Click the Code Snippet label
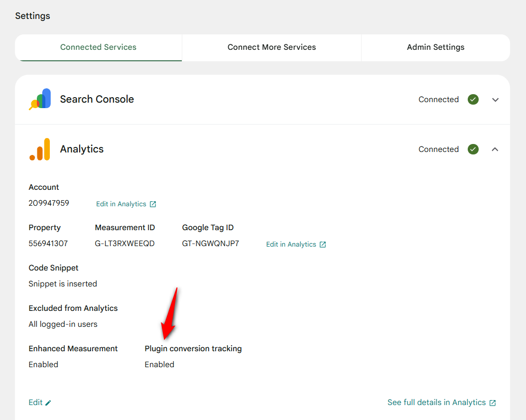This screenshot has width=526, height=420. 53,268
